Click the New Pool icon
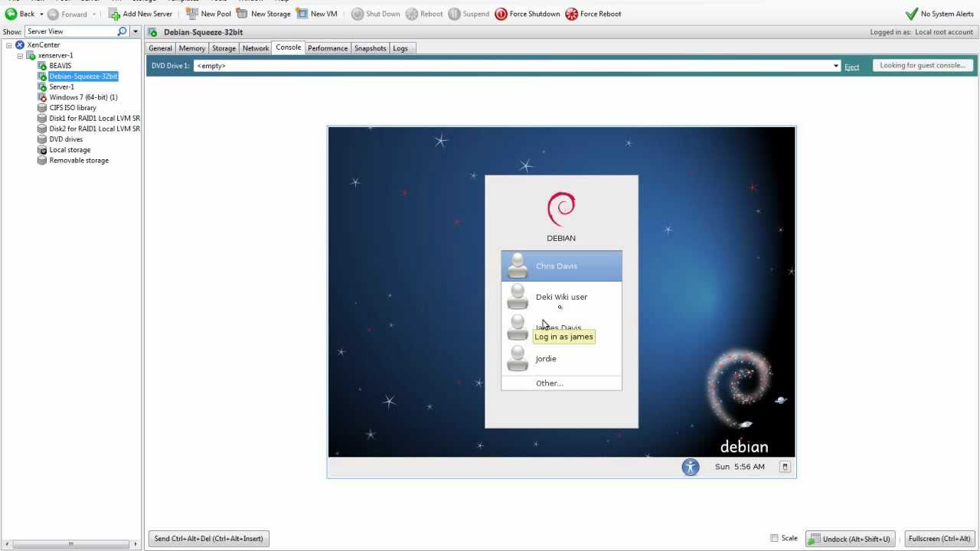Screen dimensions: 980x551 [192, 14]
